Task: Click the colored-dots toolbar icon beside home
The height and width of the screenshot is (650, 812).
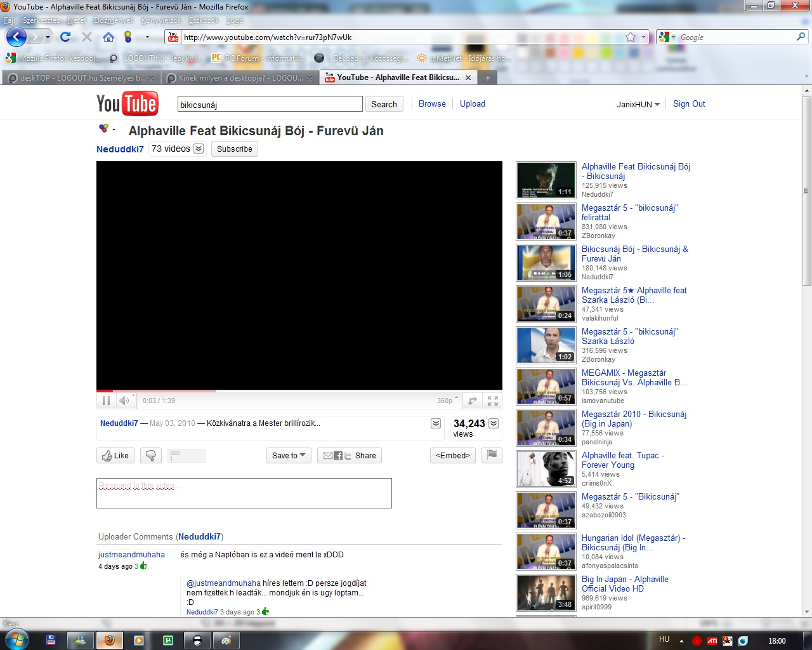Action: [x=128, y=37]
